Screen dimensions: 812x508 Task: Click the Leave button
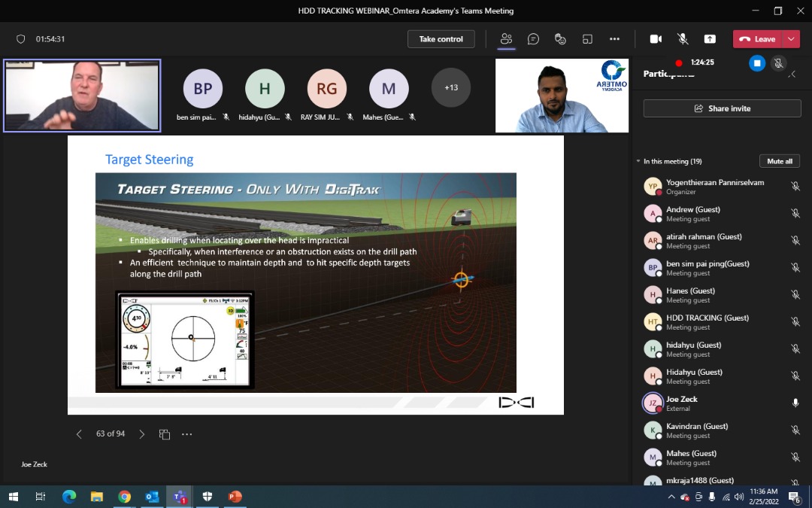click(x=757, y=39)
